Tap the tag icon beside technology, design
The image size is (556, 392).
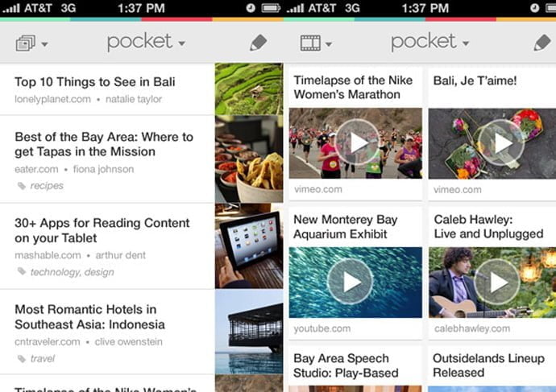tap(22, 271)
